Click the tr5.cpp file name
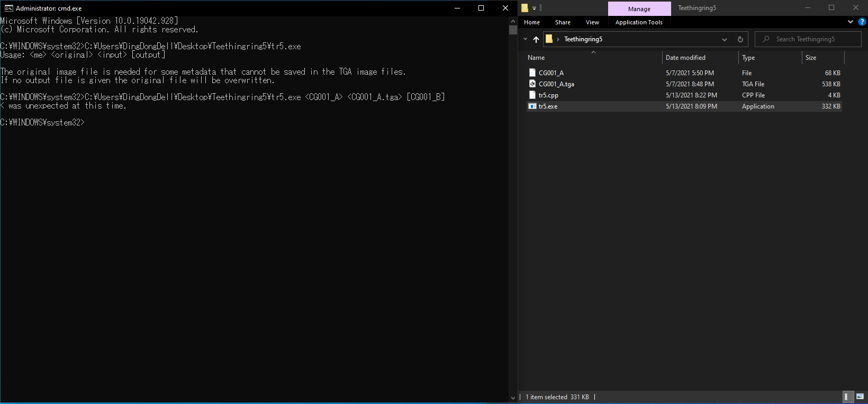Viewport: 868px width, 404px height. (x=548, y=95)
